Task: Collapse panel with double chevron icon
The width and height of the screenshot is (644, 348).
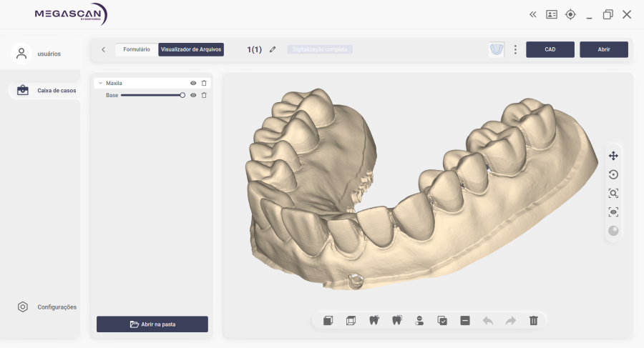Action: point(532,14)
